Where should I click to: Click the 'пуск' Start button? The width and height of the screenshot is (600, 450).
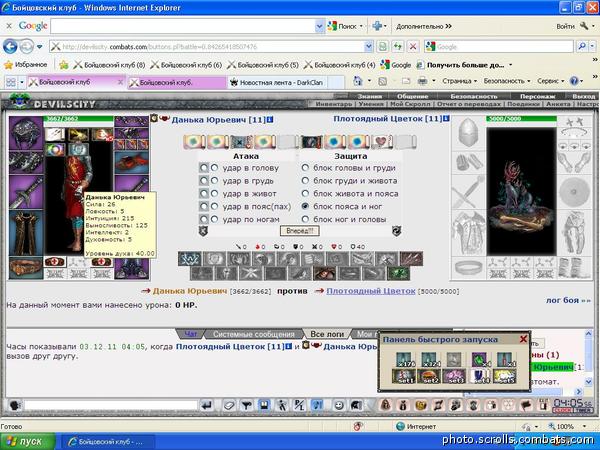click(27, 441)
